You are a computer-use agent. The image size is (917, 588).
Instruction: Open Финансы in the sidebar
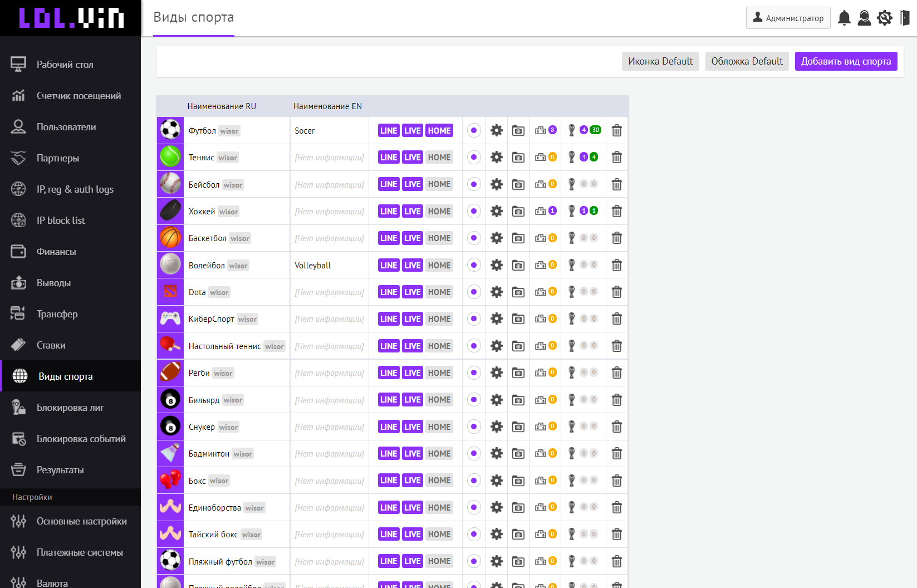[56, 252]
